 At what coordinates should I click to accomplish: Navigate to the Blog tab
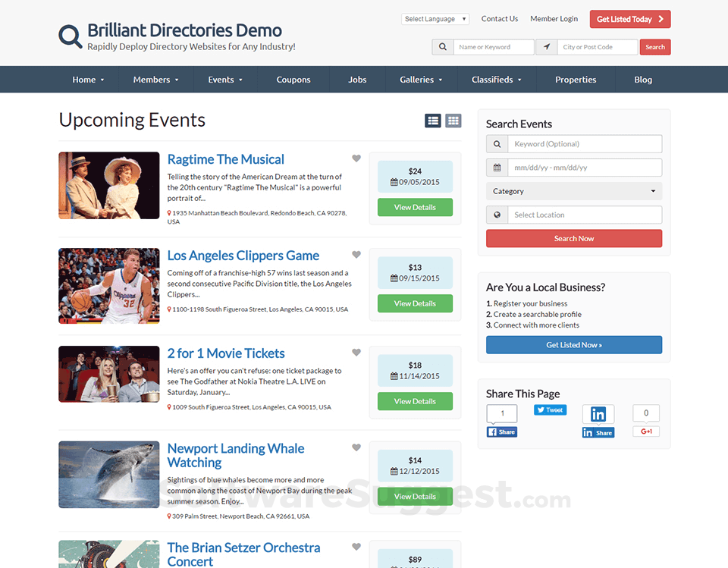click(x=642, y=79)
